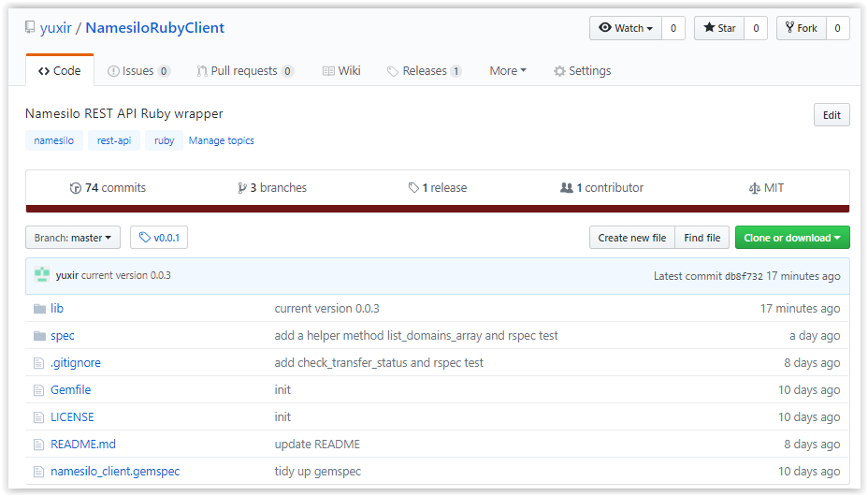Open the Issues tab
868x496 pixels.
click(138, 71)
